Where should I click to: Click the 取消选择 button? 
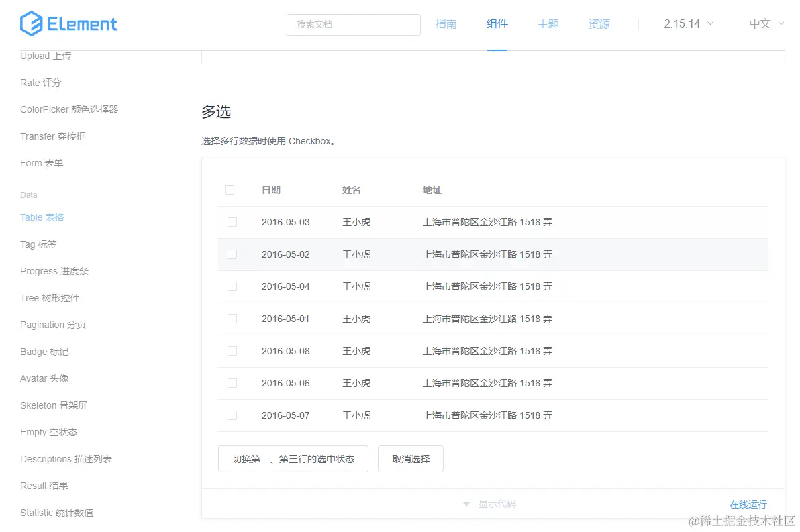tap(411, 459)
